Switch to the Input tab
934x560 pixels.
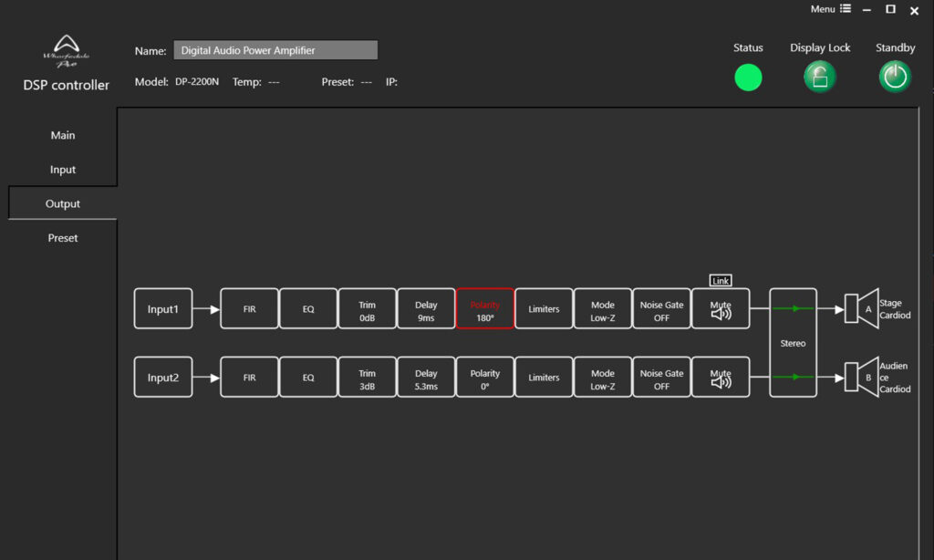click(63, 170)
